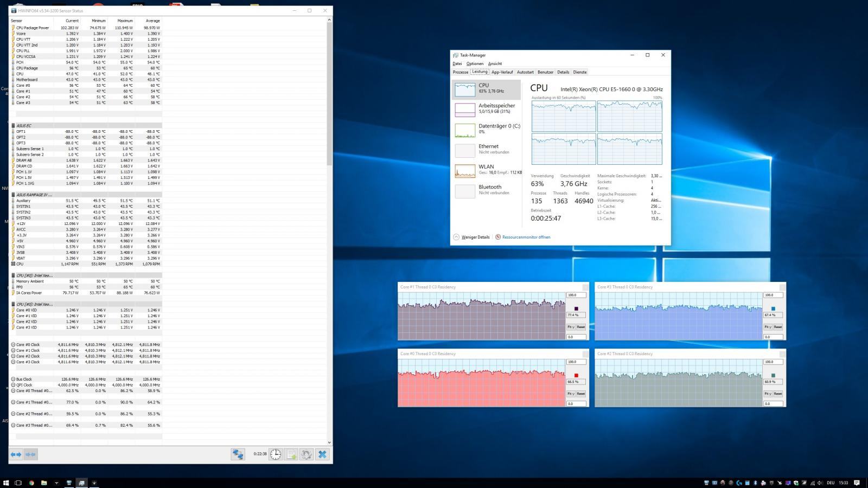The image size is (868, 488).
Task: Click the blue X close button in HWiNFO toolbar
Action: pos(322,454)
